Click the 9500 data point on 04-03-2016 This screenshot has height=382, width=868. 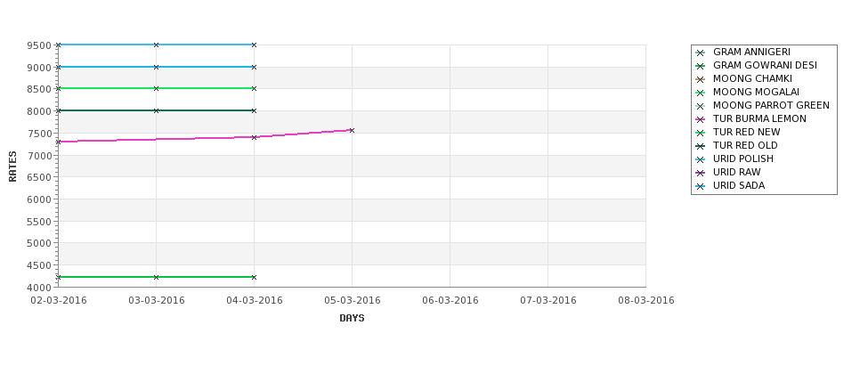[254, 45]
